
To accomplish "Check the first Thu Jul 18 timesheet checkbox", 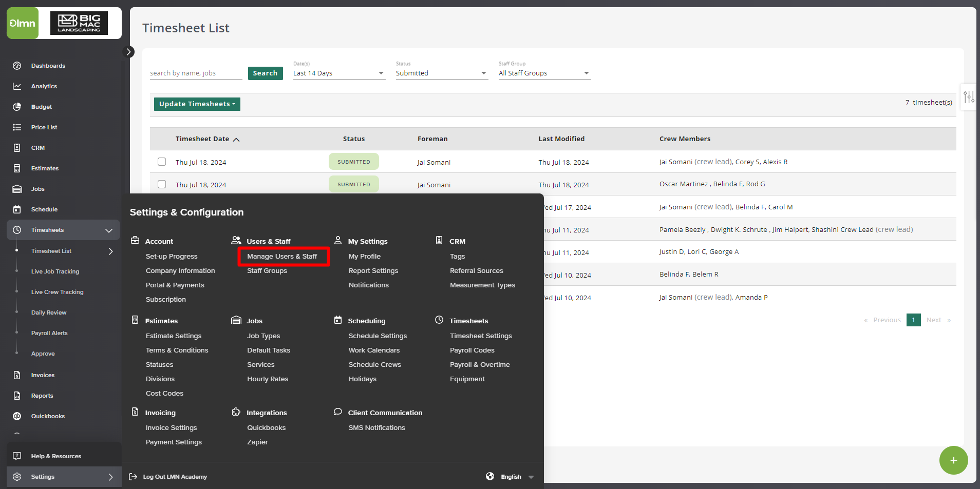I will [x=162, y=162].
